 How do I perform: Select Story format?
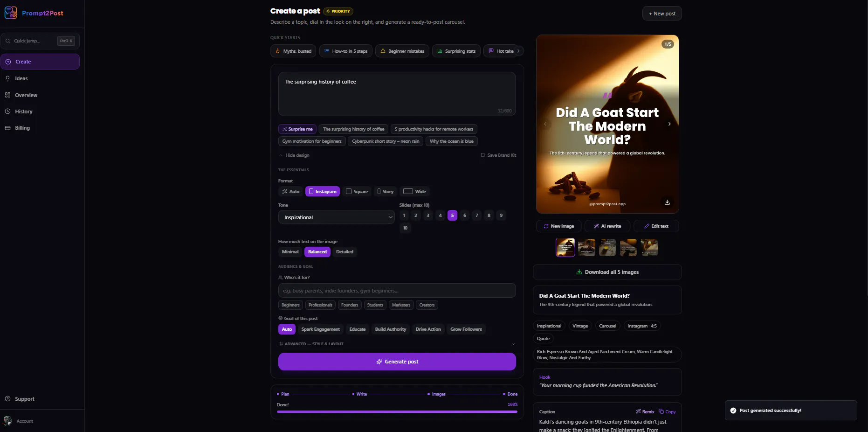click(386, 192)
